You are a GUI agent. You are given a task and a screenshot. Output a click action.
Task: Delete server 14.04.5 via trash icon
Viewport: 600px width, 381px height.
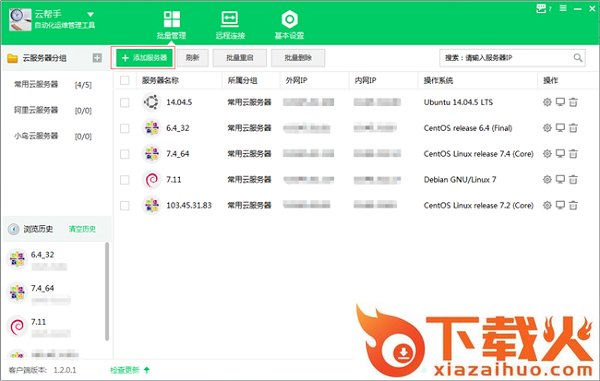(x=573, y=102)
